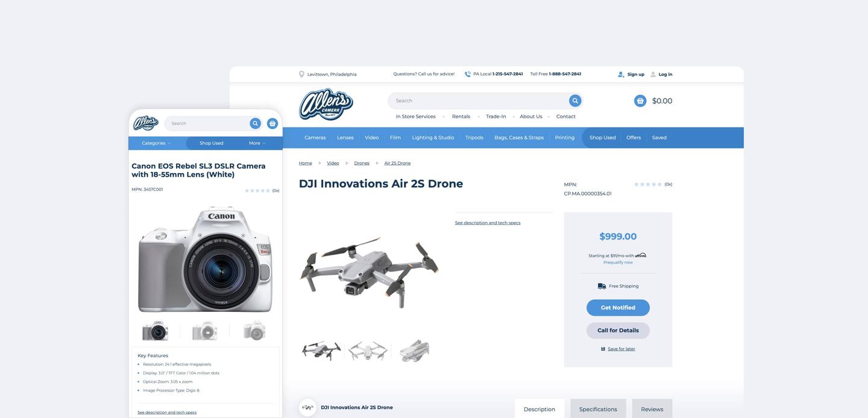The height and width of the screenshot is (418, 868).
Task: Open the Rentals link
Action: [x=461, y=116]
